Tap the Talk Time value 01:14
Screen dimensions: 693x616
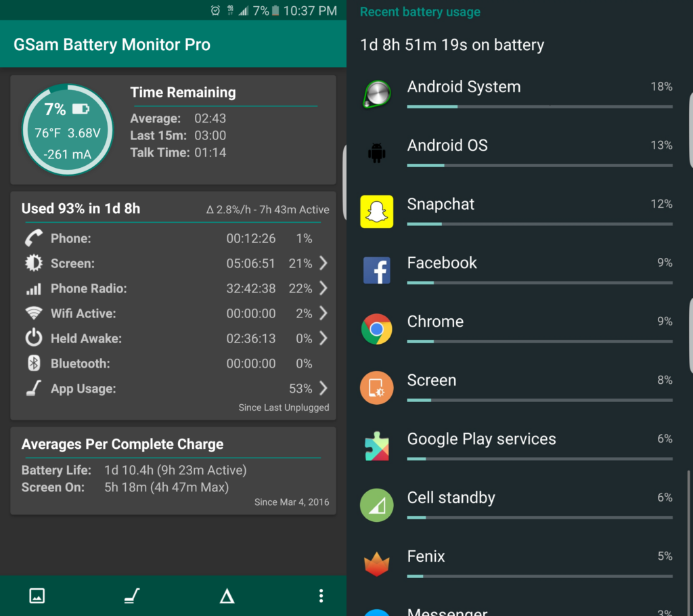click(210, 152)
